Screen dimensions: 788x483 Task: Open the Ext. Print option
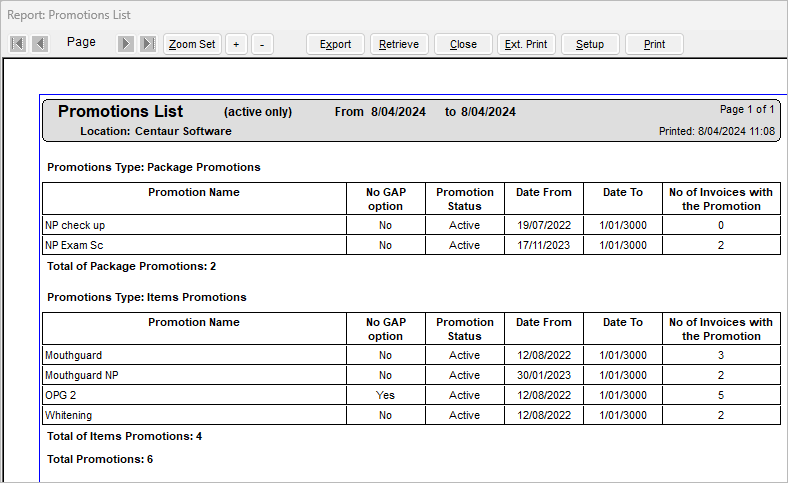point(526,44)
